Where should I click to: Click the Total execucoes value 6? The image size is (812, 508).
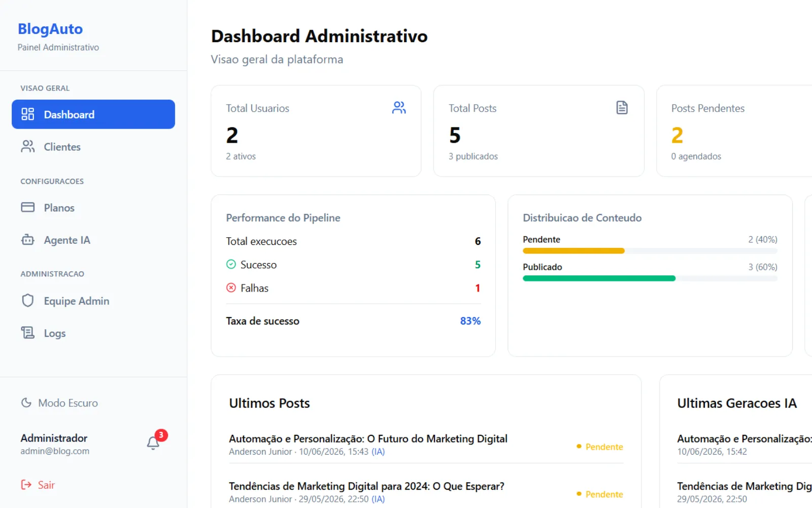click(x=478, y=241)
